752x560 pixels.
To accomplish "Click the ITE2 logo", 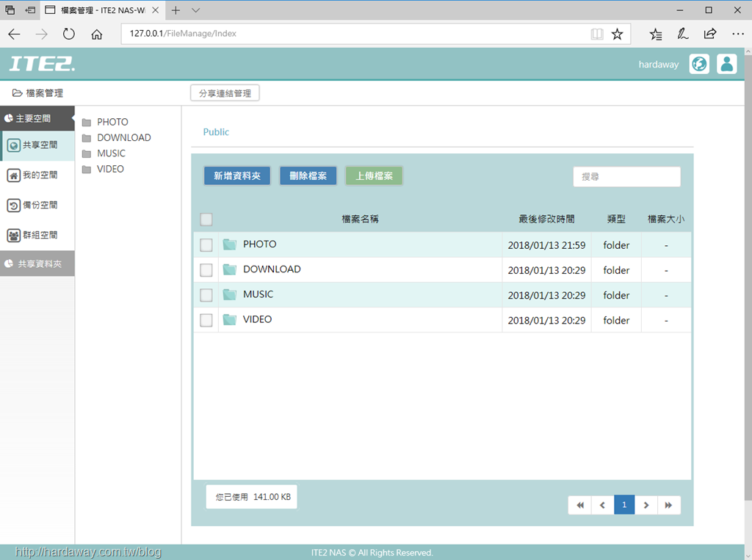I will pyautogui.click(x=42, y=64).
